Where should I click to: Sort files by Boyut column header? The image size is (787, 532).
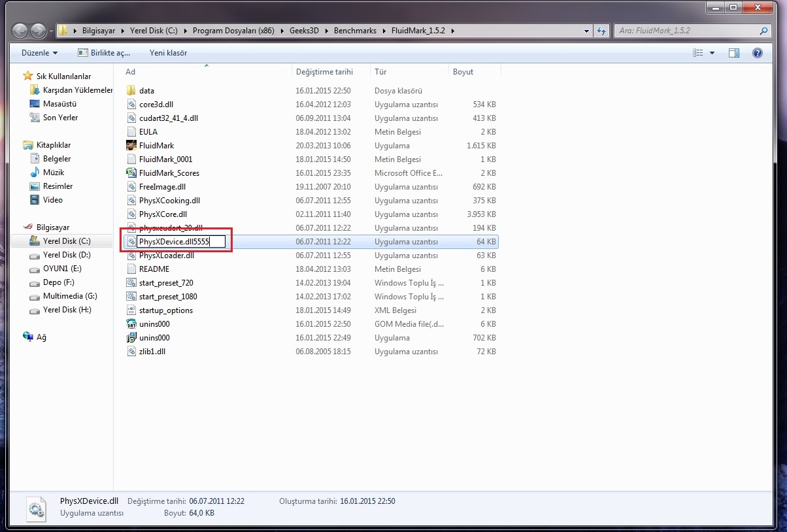click(x=463, y=72)
